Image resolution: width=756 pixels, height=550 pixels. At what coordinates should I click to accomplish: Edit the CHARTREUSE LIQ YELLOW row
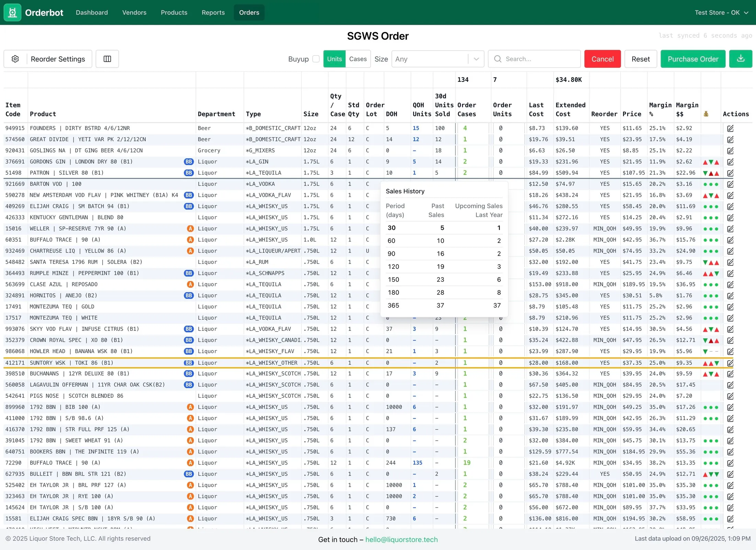coord(730,251)
